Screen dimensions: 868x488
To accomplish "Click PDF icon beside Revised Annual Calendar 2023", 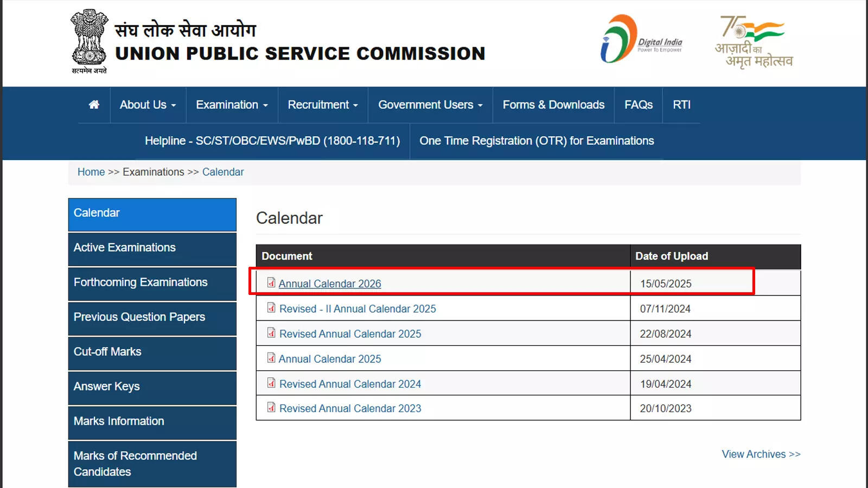I will pos(271,408).
